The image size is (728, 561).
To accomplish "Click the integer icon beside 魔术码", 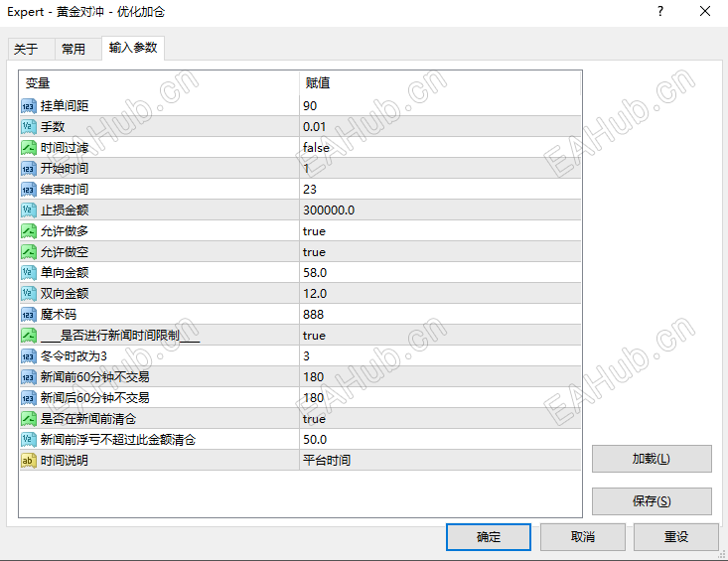I will 29,315.
